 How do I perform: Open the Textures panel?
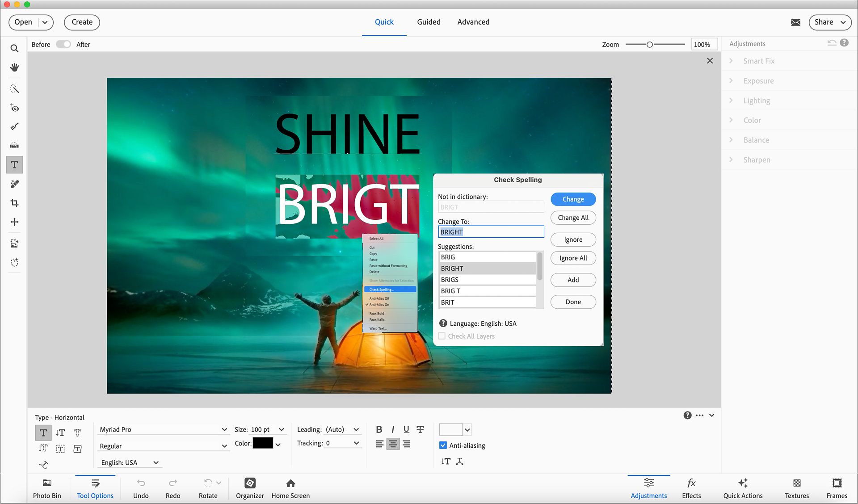[797, 487]
